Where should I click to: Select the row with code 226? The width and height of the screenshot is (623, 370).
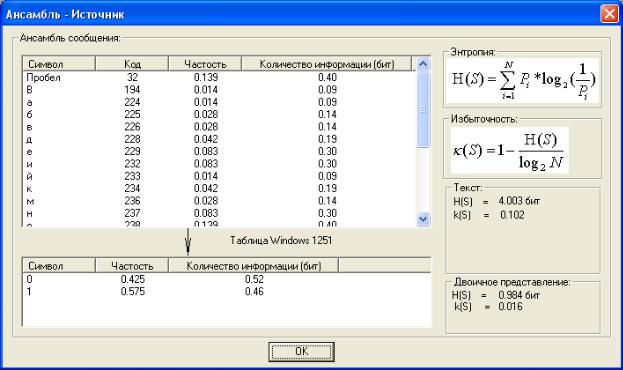pyautogui.click(x=219, y=127)
